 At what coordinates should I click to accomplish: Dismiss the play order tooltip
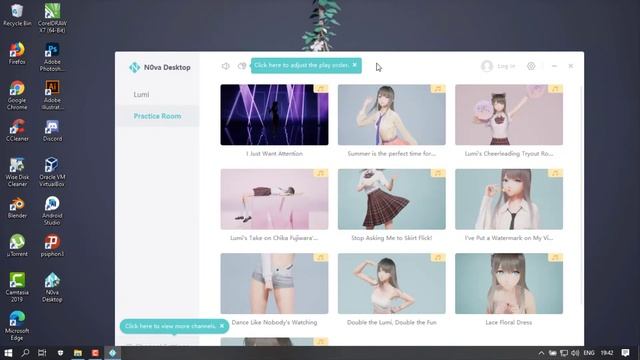(355, 64)
